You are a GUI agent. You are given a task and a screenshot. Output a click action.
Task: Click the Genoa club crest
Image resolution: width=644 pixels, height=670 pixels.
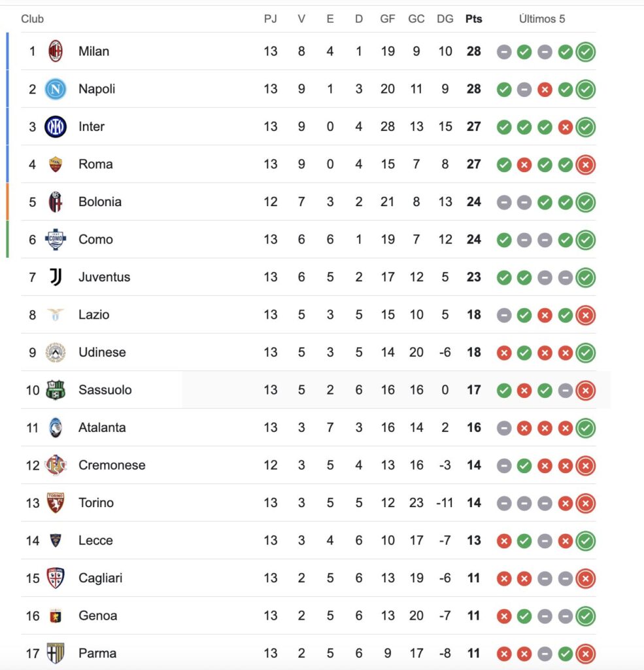point(56,616)
